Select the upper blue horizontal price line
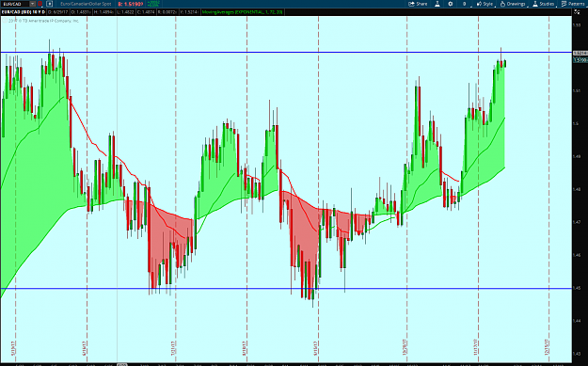 pyautogui.click(x=286, y=52)
